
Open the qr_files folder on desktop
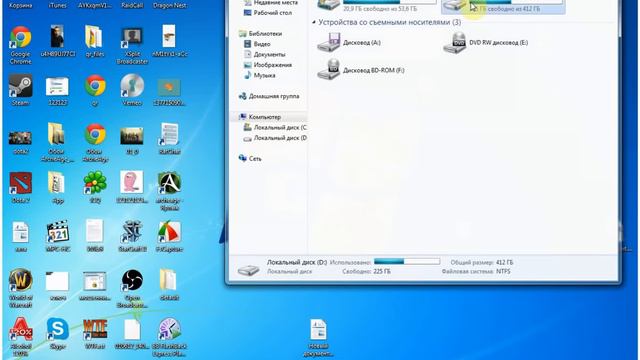[95, 41]
